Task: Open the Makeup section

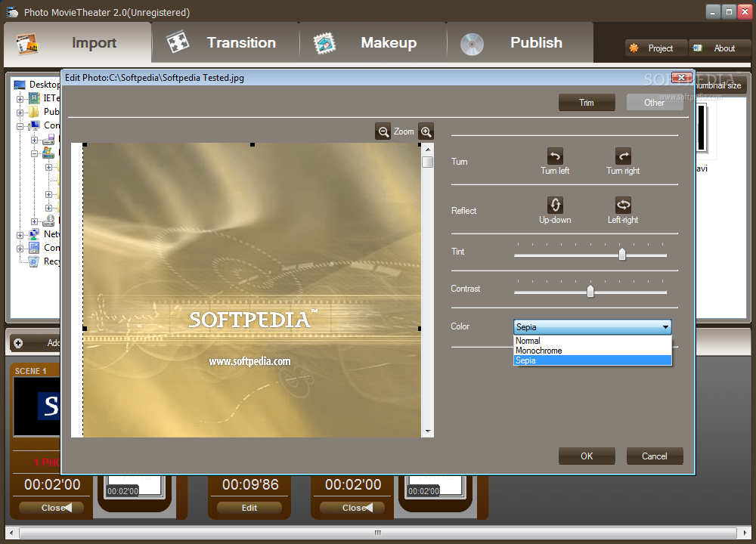Action: [x=373, y=43]
